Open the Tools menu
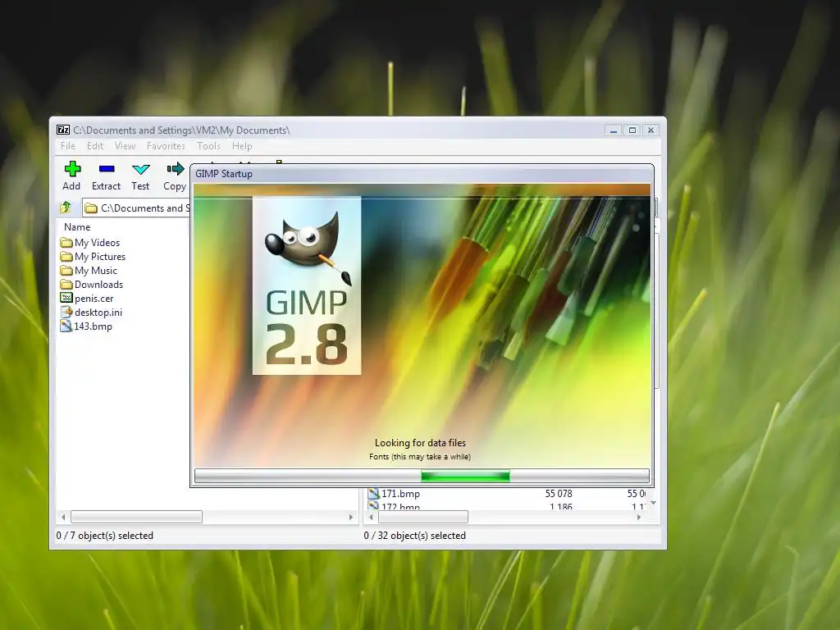The height and width of the screenshot is (630, 840). tap(208, 146)
